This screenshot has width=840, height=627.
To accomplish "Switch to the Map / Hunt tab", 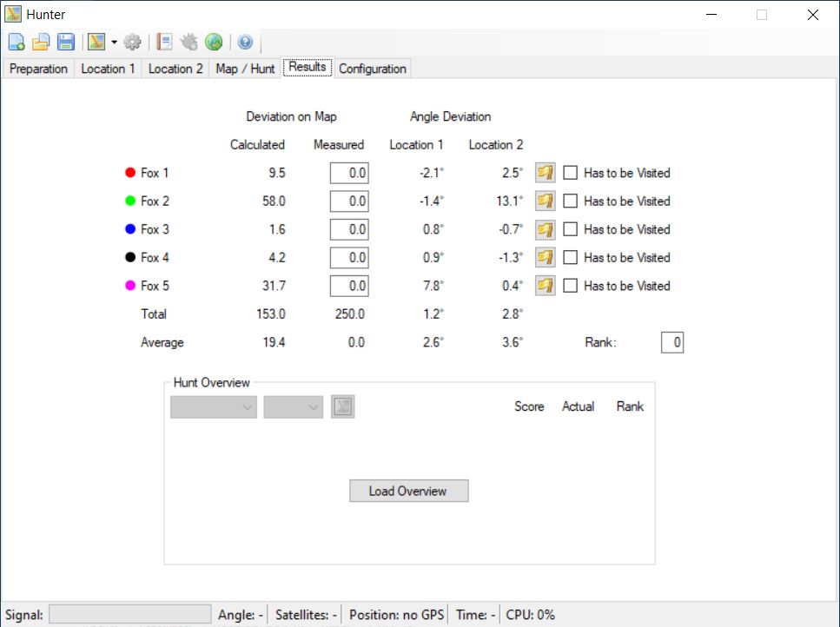I will click(x=245, y=69).
